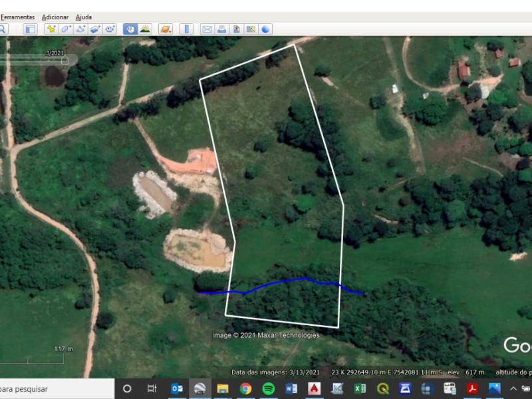Open the Photos app from the taskbar
Screen dimensions: 532x399
coord(495,389)
